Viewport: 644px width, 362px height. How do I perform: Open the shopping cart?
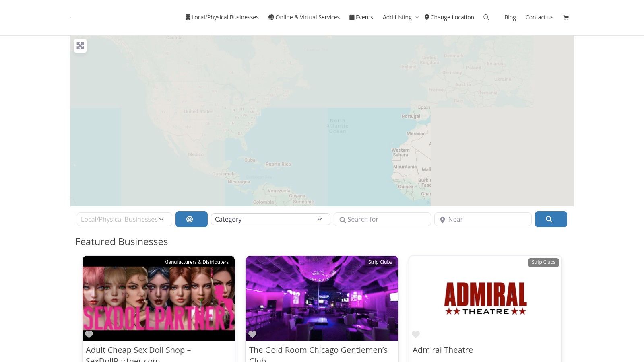(566, 17)
